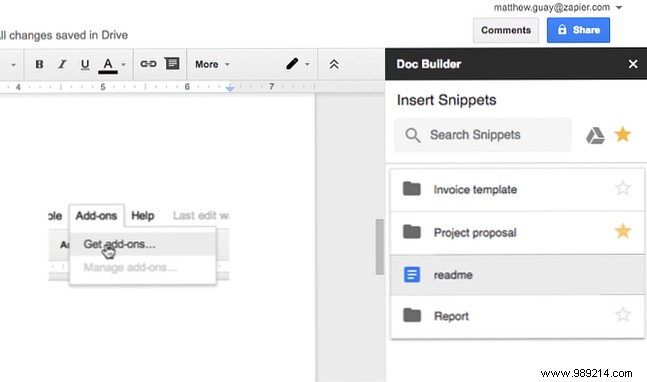
Task: Open the account email dropdown
Action: pos(619,7)
